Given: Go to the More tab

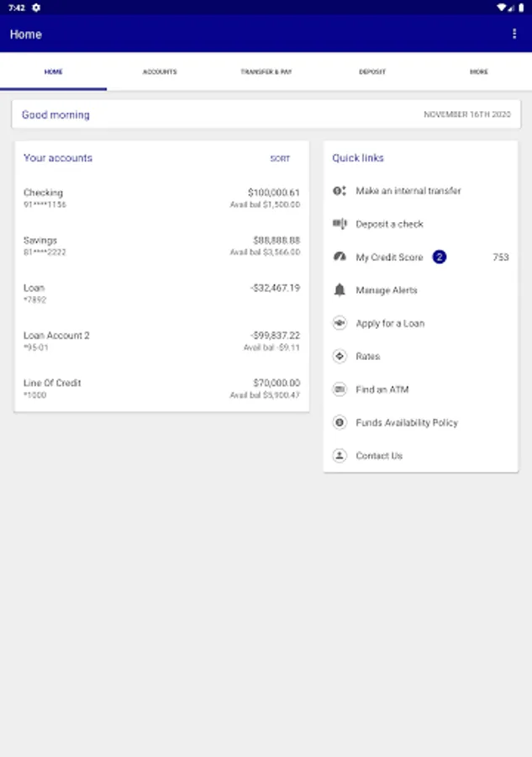Looking at the screenshot, I should (x=479, y=72).
